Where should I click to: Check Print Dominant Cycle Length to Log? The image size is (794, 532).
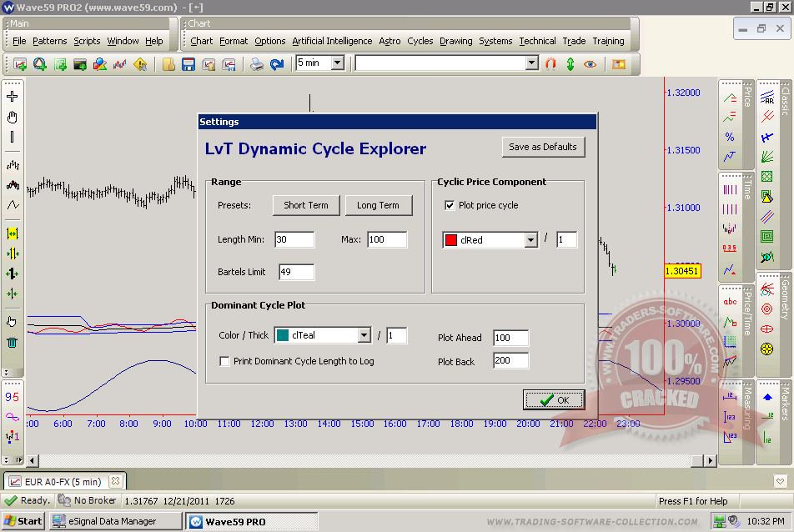[224, 361]
